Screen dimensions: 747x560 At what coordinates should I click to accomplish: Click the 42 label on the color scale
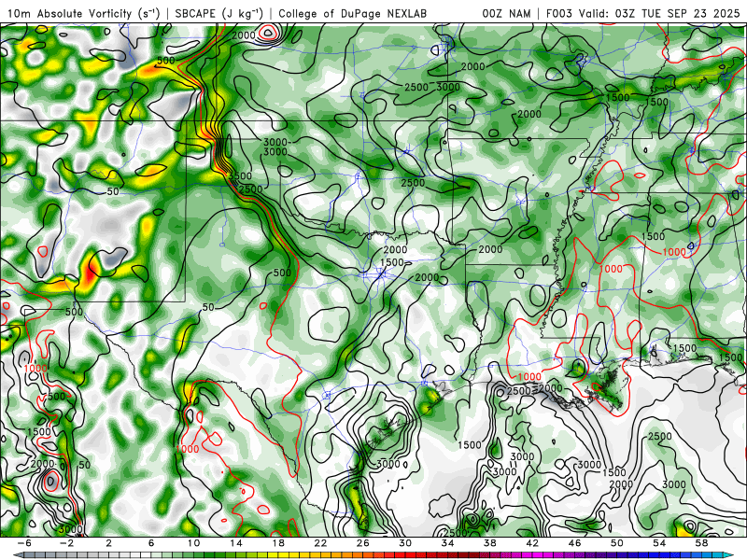click(532, 543)
